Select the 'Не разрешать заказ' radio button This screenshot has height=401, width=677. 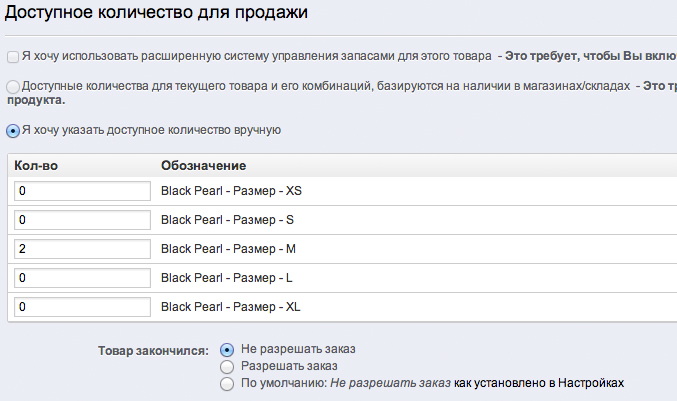(227, 349)
